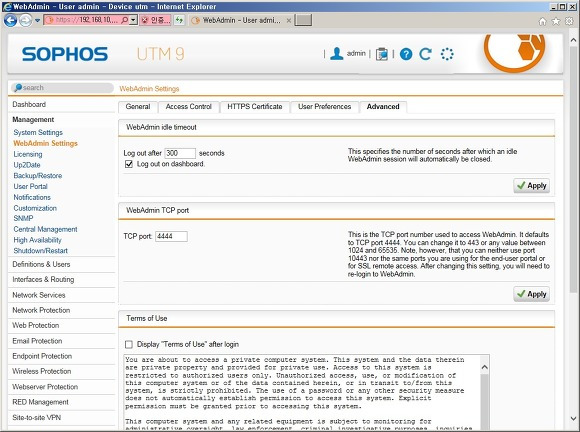
Task: Open Customization under Management
Action: click(35, 208)
